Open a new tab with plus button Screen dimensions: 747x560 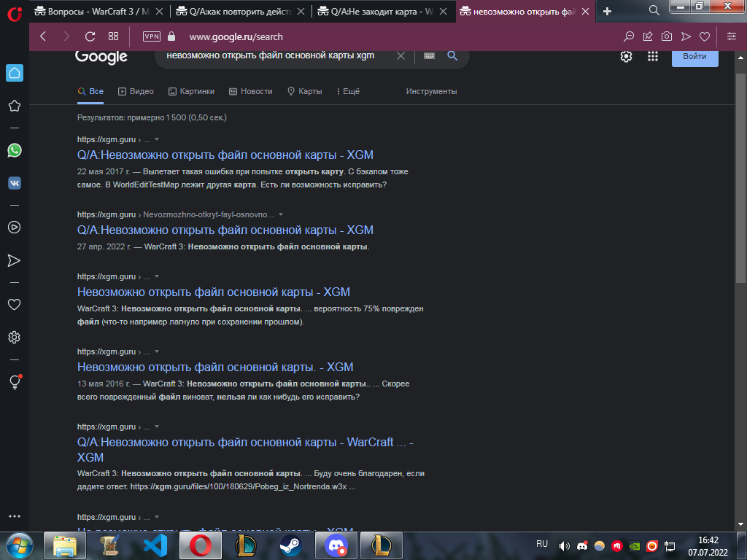607,12
